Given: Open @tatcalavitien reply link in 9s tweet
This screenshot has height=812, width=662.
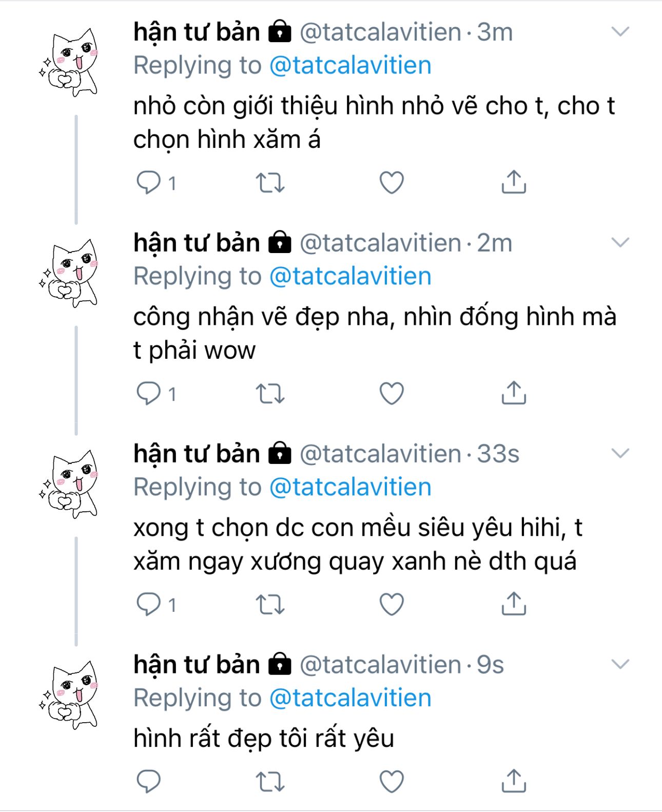Looking at the screenshot, I should [350, 698].
